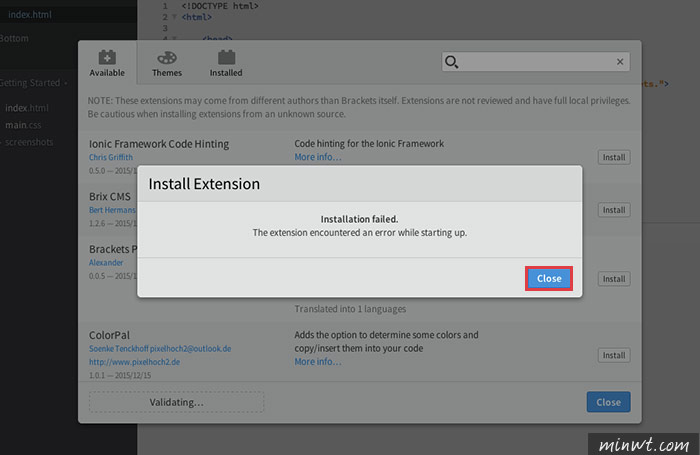Select index.html in project tree

27,108
